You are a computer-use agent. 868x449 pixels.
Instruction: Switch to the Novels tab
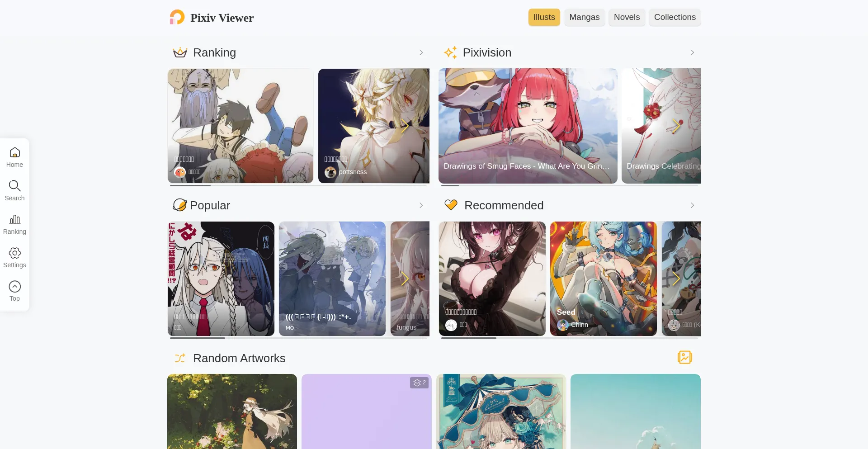(627, 17)
